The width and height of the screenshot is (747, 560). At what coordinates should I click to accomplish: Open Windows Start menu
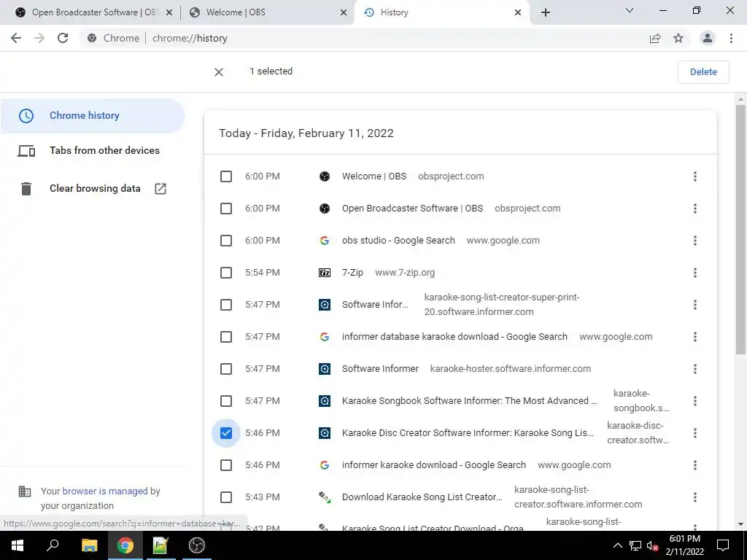point(18,545)
